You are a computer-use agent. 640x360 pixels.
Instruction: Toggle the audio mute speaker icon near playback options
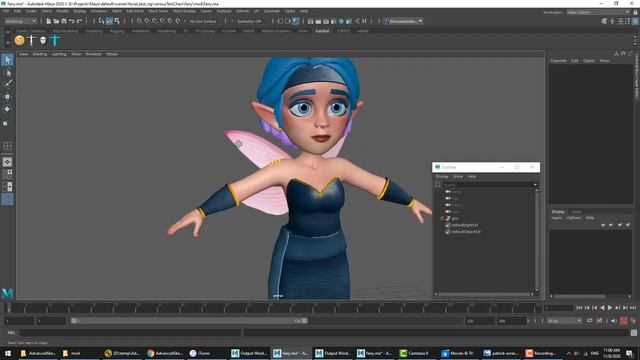614,321
